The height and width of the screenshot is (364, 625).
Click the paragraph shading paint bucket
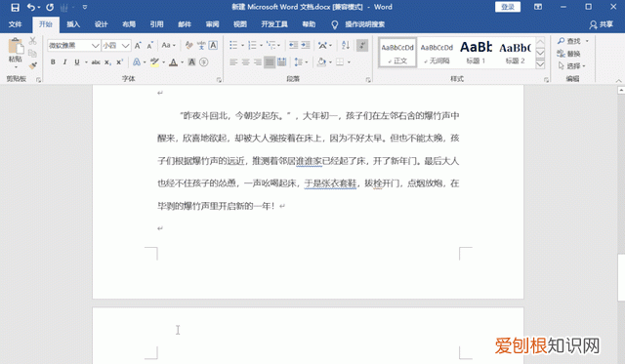(321, 62)
